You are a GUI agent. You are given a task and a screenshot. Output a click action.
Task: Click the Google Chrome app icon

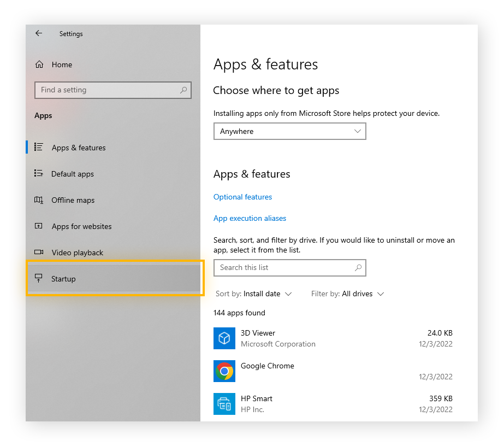pyautogui.click(x=224, y=371)
